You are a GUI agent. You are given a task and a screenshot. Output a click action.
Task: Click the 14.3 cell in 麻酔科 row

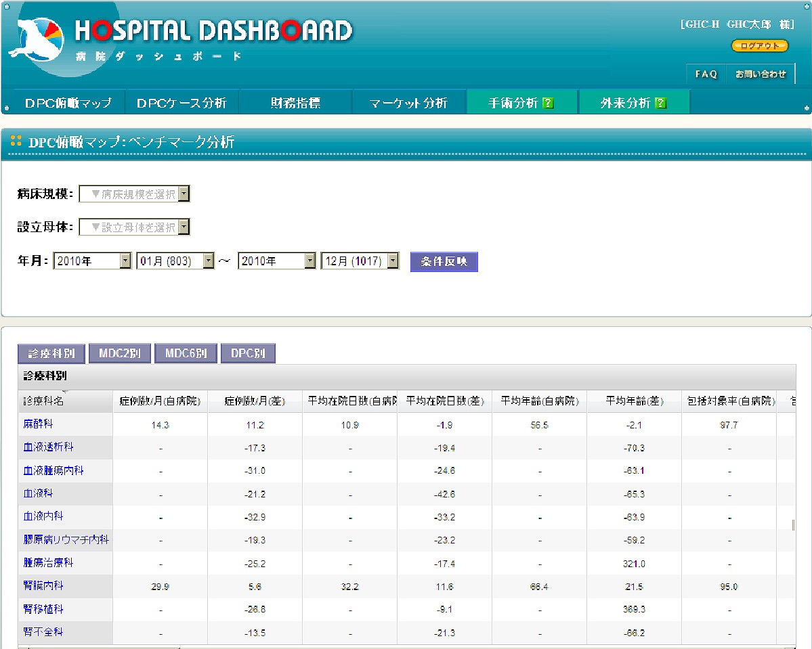pyautogui.click(x=160, y=425)
